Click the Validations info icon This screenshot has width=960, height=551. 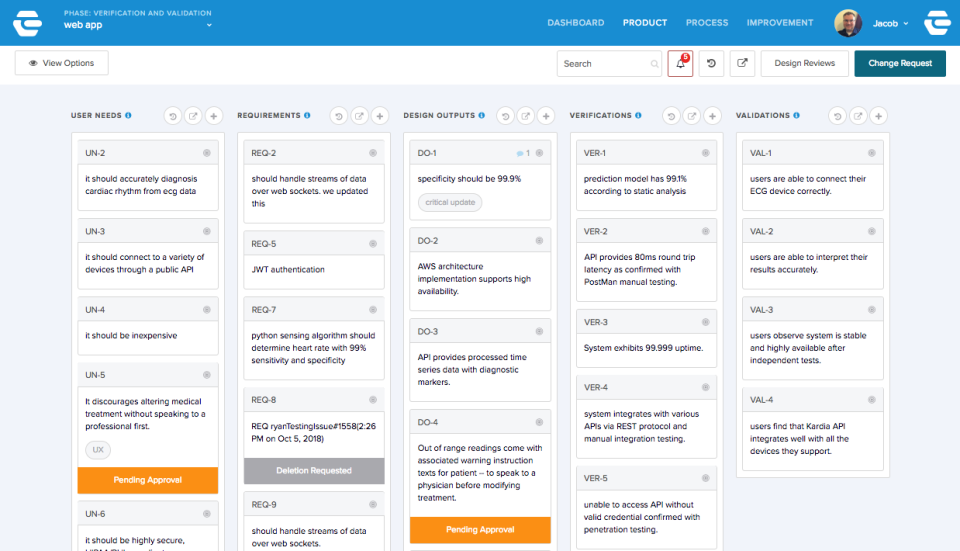[x=796, y=115]
